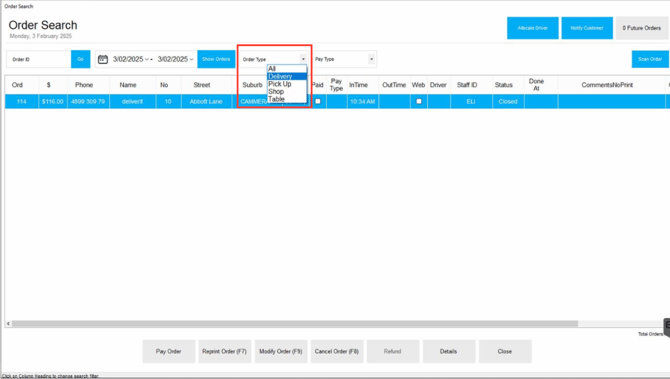
Task: Select All in the Order Type list
Action: [x=287, y=69]
